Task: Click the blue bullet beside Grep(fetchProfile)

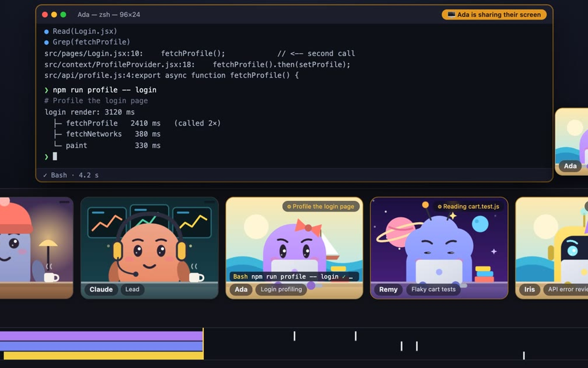Action: click(x=46, y=42)
